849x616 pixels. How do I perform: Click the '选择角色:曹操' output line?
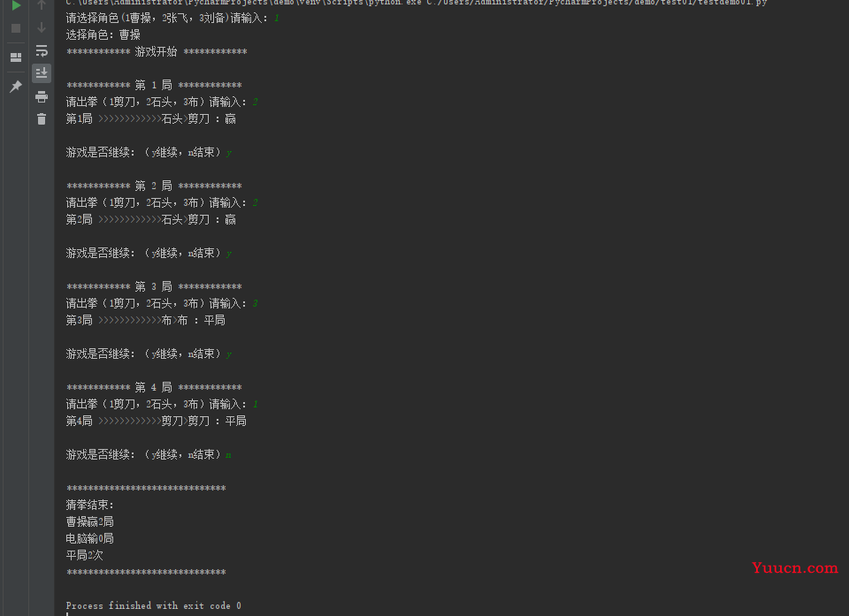pos(103,34)
